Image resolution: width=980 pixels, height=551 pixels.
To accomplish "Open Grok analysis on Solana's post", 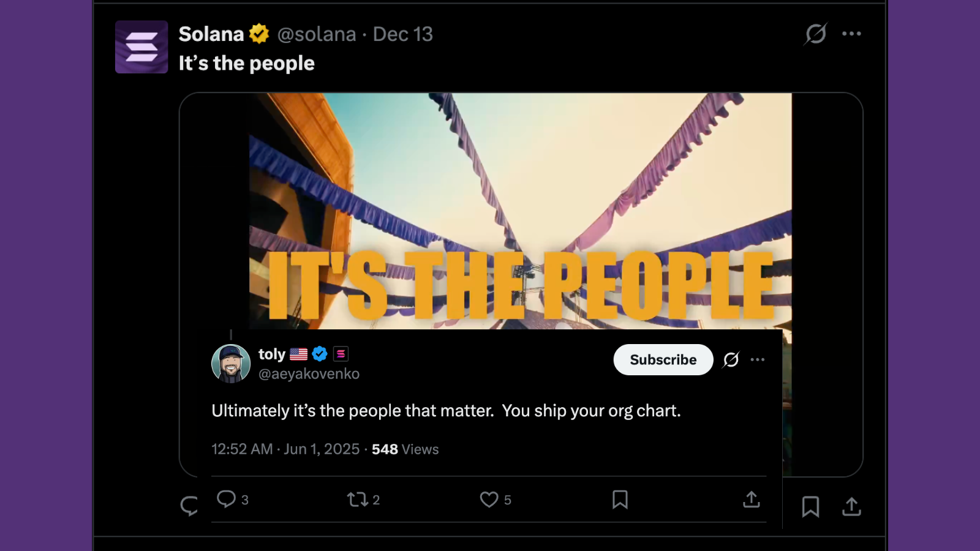I will (815, 34).
